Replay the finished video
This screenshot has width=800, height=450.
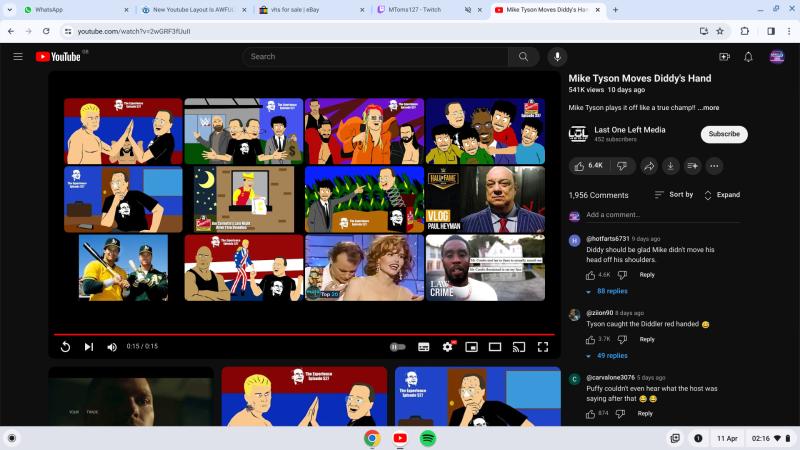click(65, 347)
